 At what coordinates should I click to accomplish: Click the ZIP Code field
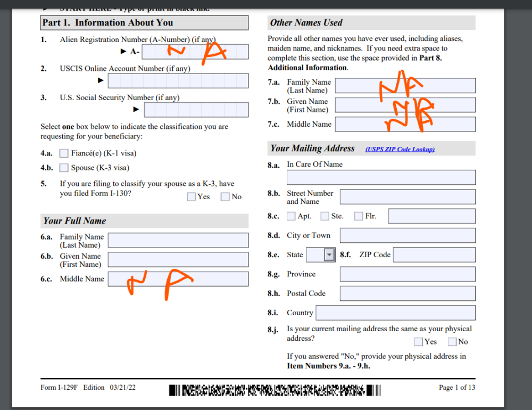click(434, 255)
